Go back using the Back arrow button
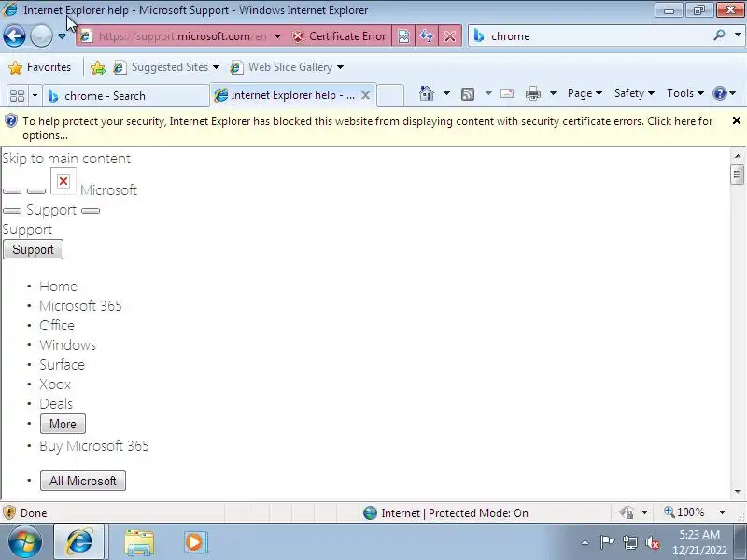The image size is (747, 560). (x=14, y=36)
